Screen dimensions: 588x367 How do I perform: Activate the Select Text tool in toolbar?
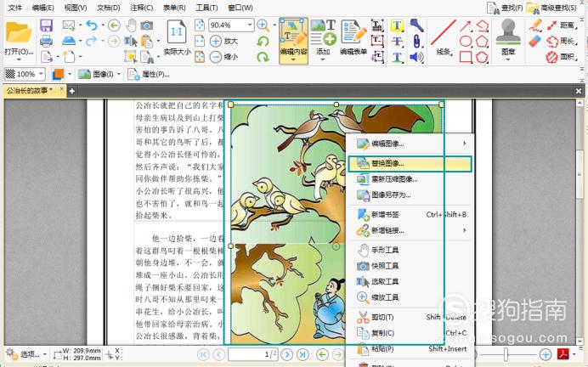[130, 41]
